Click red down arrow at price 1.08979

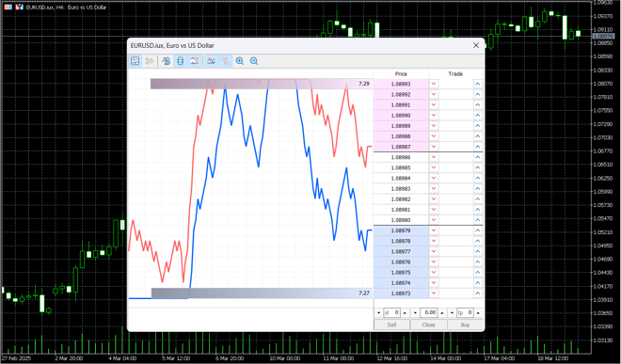(434, 230)
